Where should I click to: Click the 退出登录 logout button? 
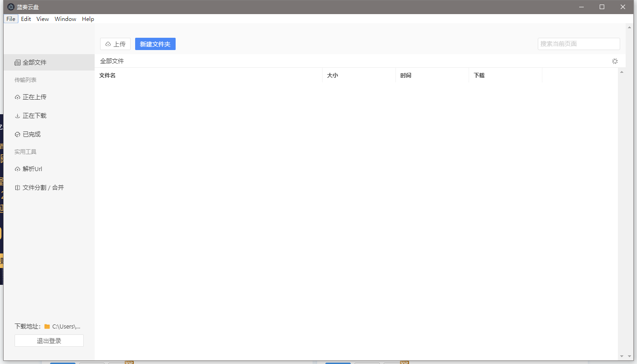tap(49, 341)
